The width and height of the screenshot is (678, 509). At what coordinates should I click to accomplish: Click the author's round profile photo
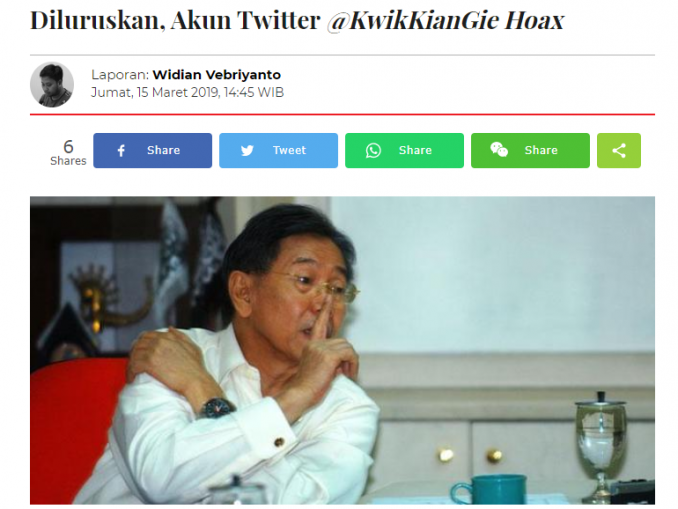click(x=52, y=85)
